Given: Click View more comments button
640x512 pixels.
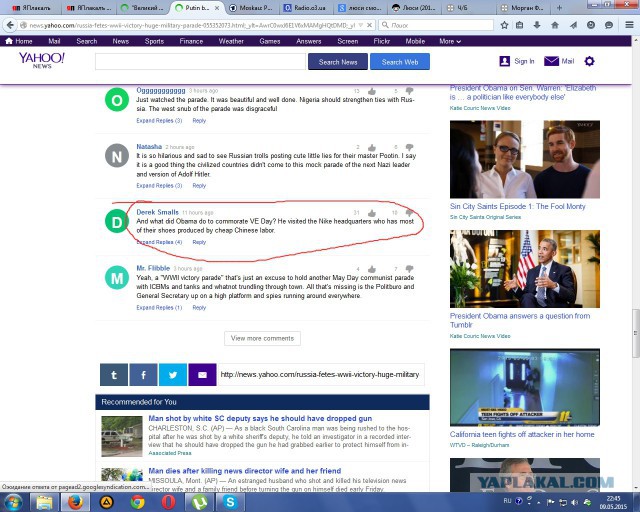Looking at the screenshot, I should tap(262, 338).
